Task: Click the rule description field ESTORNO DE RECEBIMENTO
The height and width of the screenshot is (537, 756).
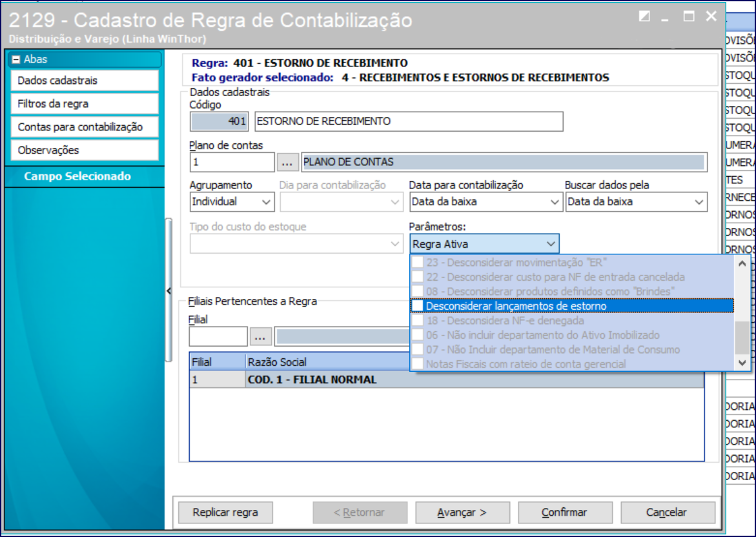Action: (409, 121)
